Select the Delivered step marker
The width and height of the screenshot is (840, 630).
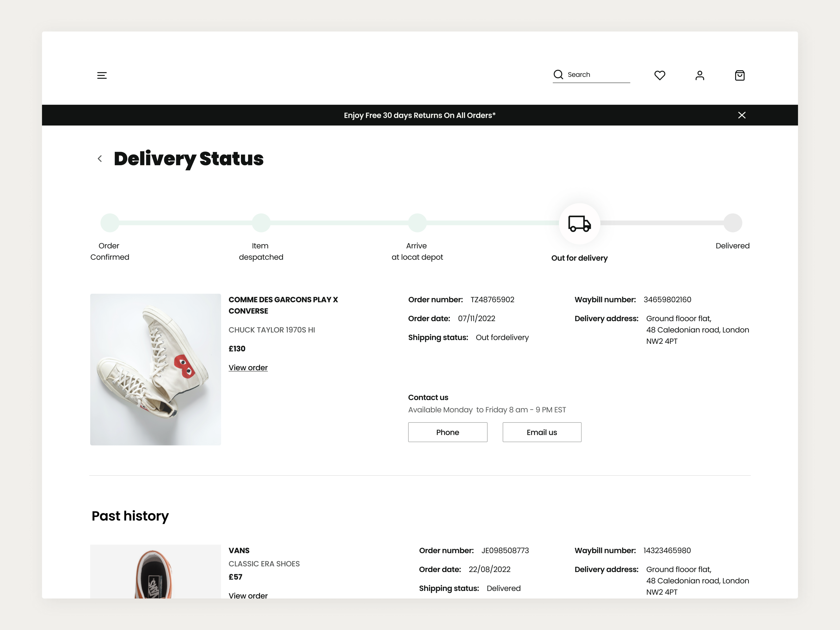tap(732, 223)
